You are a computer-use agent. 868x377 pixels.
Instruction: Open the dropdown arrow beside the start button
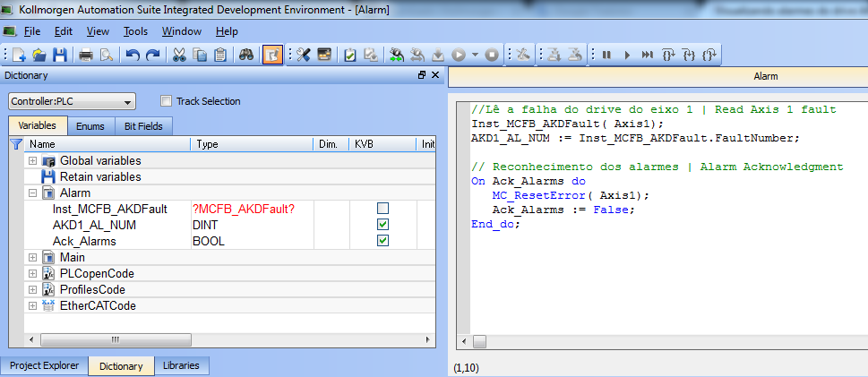click(x=475, y=55)
